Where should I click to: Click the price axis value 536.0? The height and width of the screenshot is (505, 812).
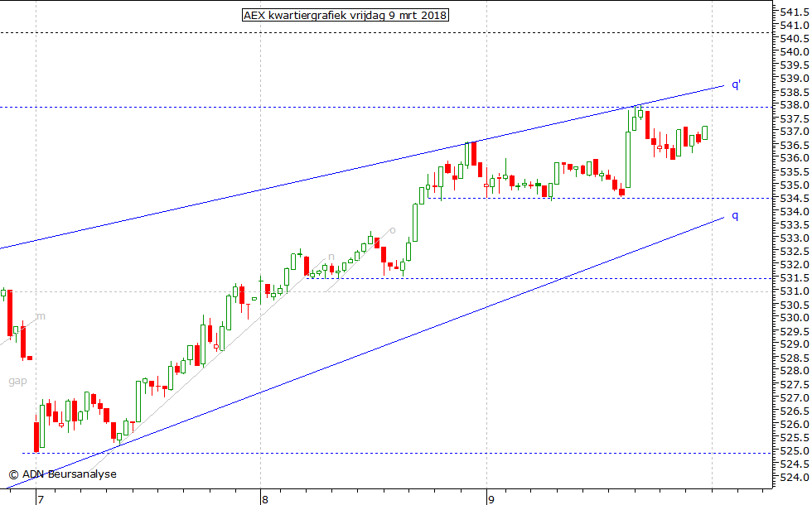click(x=795, y=158)
